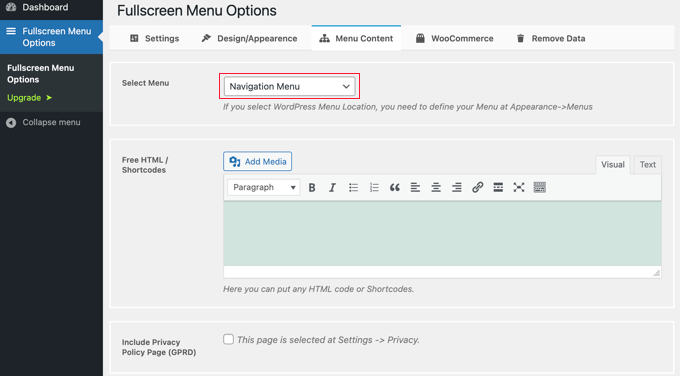Screen dimensions: 680x376
Task: Click the WordPress Menu Location help text
Action: pos(408,107)
